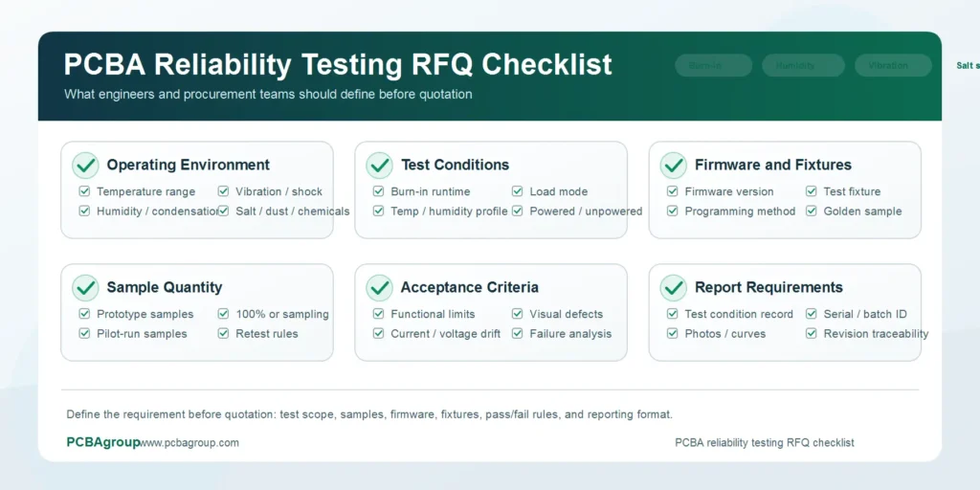Toggle the Pilot-run samples checkbox
Screen dimensions: 980x490
point(84,334)
